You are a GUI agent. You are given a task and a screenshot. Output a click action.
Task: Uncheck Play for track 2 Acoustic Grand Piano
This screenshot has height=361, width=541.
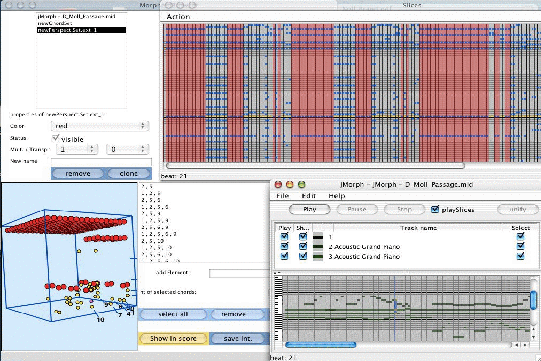[x=284, y=246]
